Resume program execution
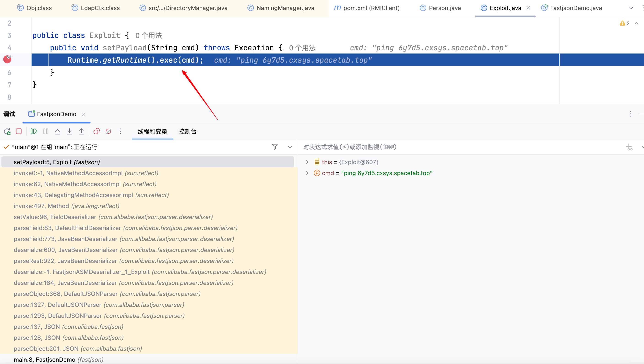 pos(33,131)
